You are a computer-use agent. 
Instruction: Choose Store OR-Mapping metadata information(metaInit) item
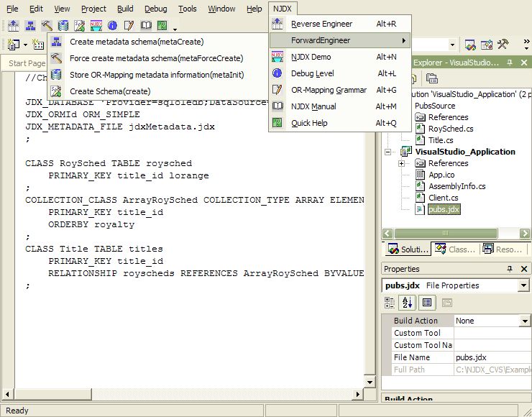pos(157,75)
